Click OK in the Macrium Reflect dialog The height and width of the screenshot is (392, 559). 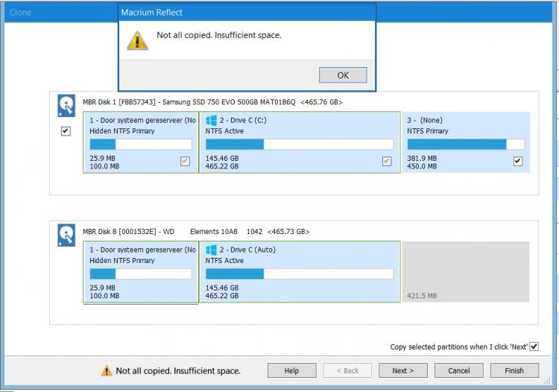click(343, 75)
